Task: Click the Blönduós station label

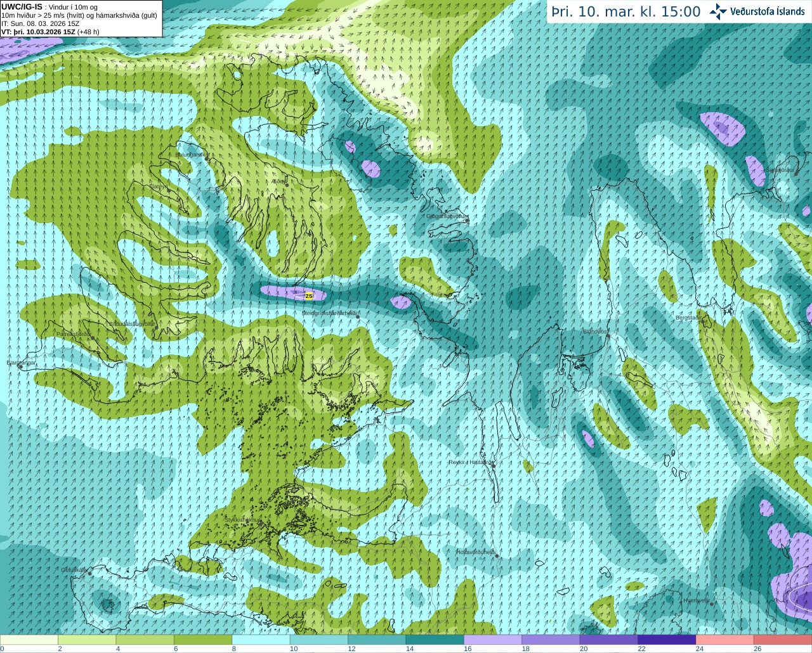Action: (x=595, y=332)
